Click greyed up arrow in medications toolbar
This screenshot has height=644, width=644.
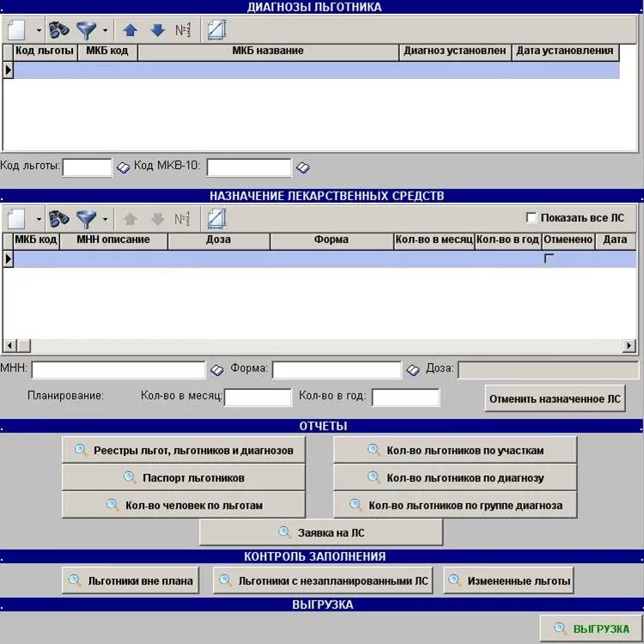point(131,219)
